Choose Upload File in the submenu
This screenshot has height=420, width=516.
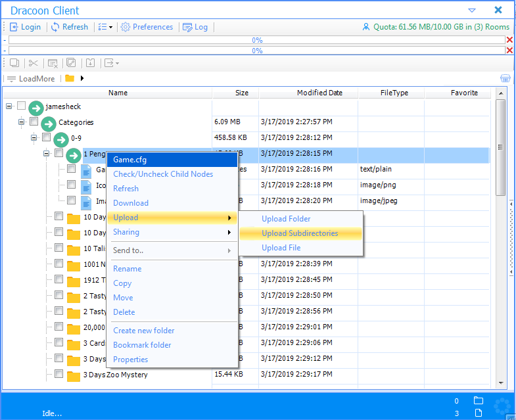click(300, 248)
